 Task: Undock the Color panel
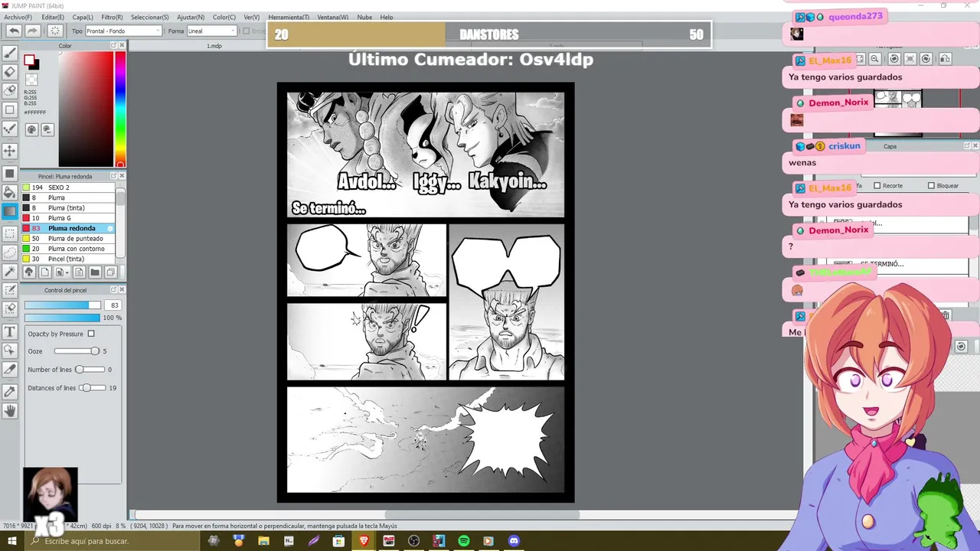(x=113, y=46)
